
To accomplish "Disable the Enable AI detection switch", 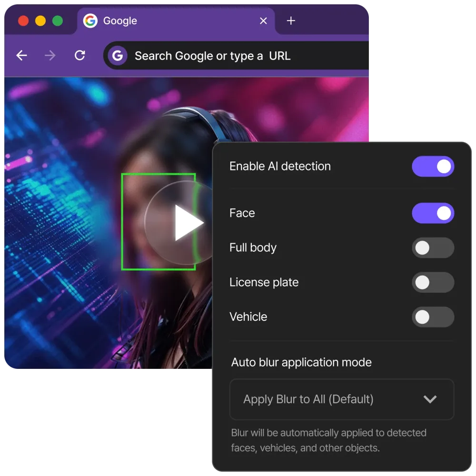I will 433,167.
